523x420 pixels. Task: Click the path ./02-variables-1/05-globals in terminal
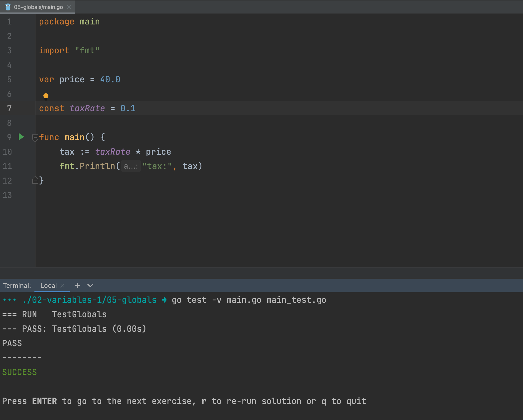point(90,300)
